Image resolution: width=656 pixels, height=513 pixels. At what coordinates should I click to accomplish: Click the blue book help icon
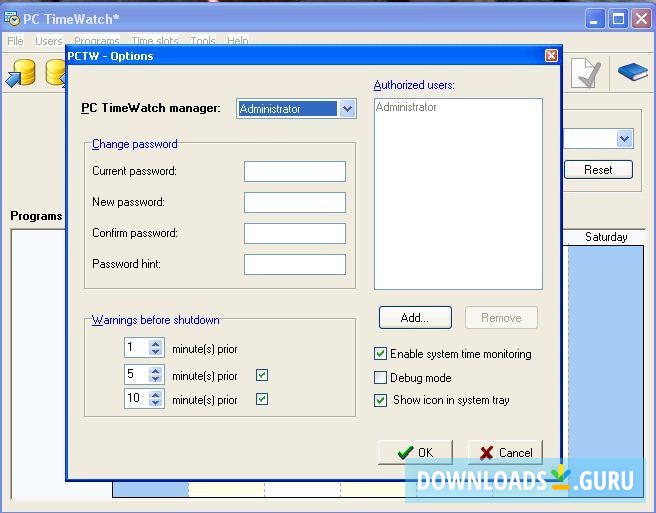pos(633,72)
